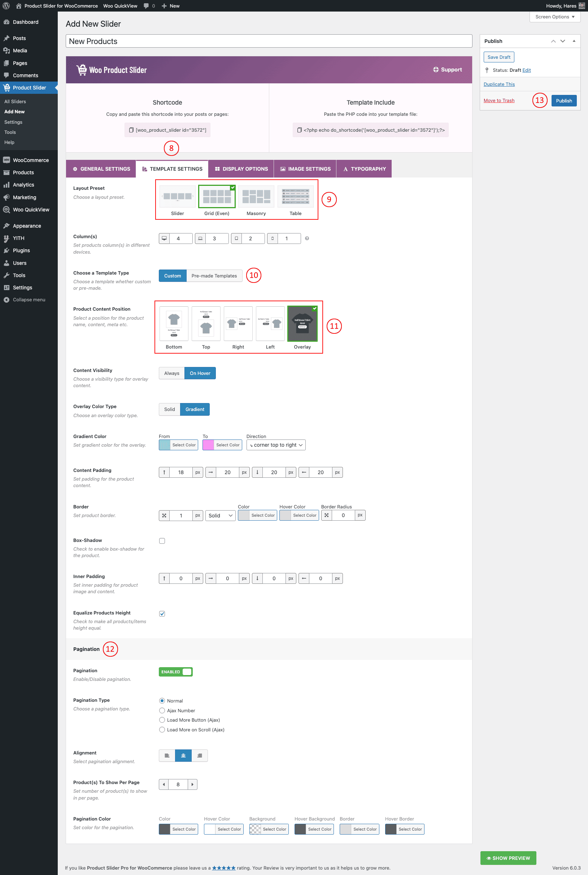Image resolution: width=588 pixels, height=875 pixels.
Task: Switch to the Display Options tab
Action: (241, 169)
